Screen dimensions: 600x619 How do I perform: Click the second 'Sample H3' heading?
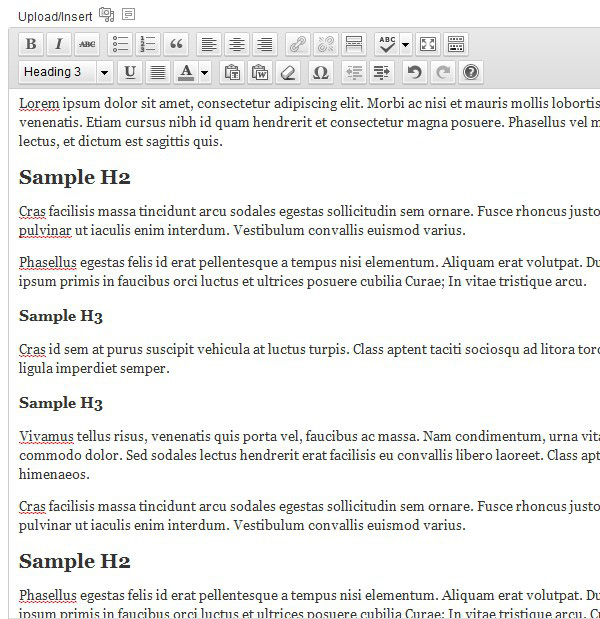(x=61, y=403)
